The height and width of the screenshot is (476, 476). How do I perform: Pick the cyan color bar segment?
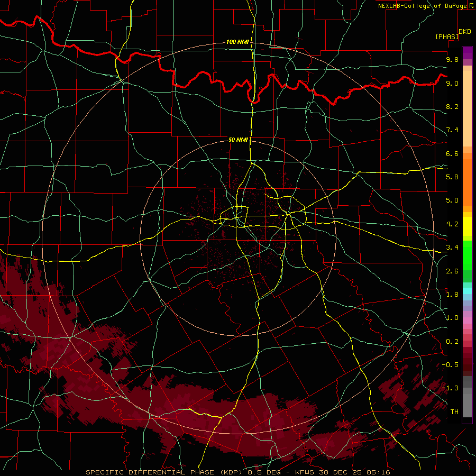tap(467, 291)
